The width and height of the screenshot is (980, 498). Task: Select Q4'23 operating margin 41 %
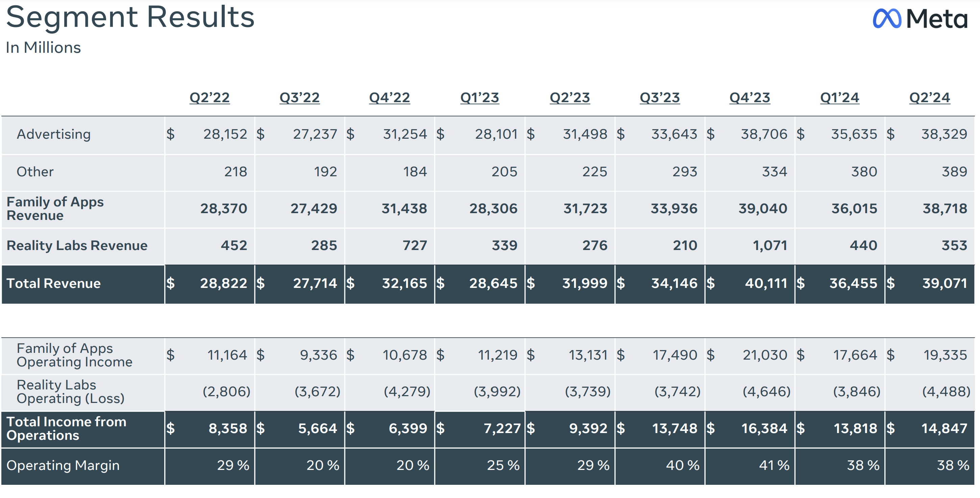point(774,466)
